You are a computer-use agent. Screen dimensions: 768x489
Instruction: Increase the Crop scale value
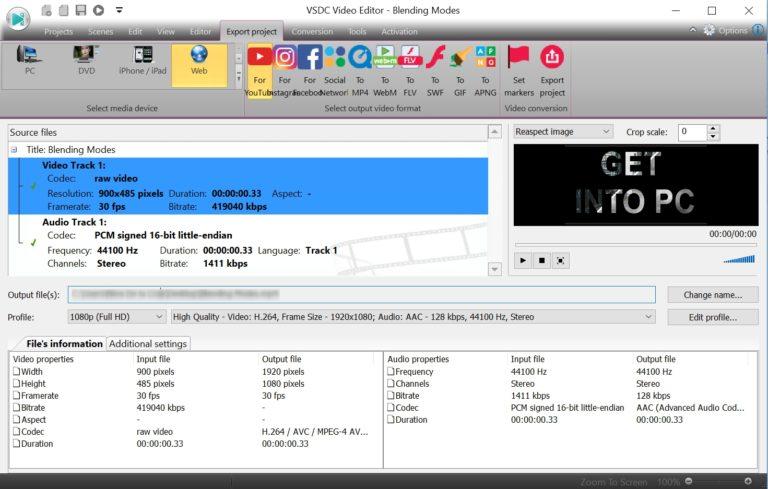[x=713, y=128]
